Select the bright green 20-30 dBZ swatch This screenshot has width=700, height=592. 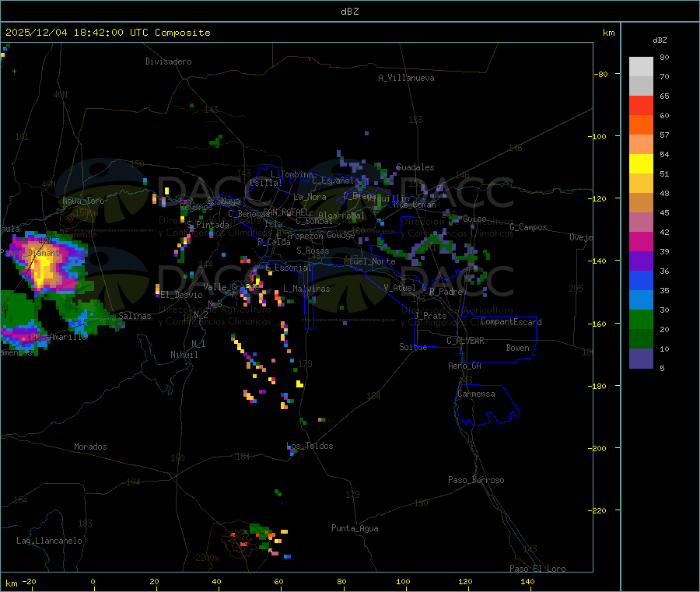tap(641, 319)
